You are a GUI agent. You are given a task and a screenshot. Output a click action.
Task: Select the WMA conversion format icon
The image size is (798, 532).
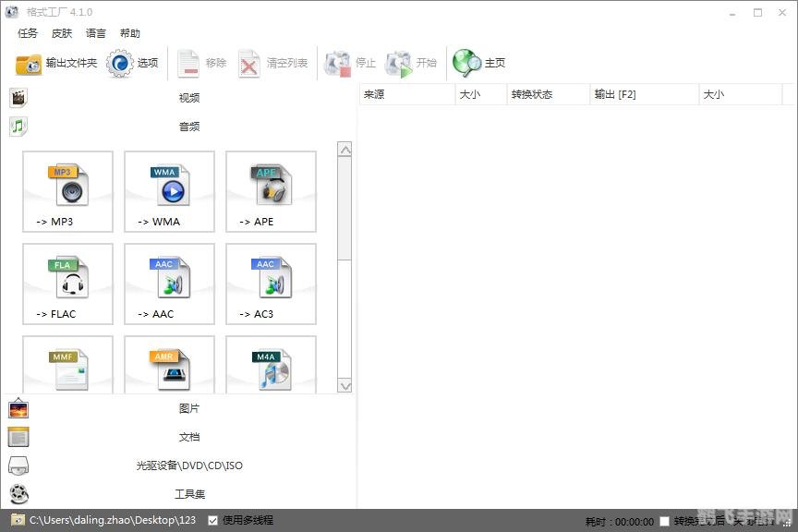168,190
